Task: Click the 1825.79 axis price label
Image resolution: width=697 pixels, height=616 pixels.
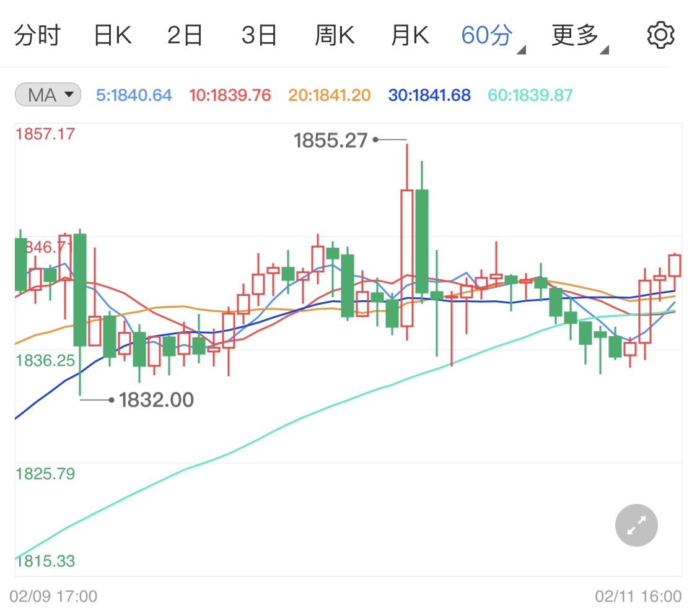Action: click(45, 474)
